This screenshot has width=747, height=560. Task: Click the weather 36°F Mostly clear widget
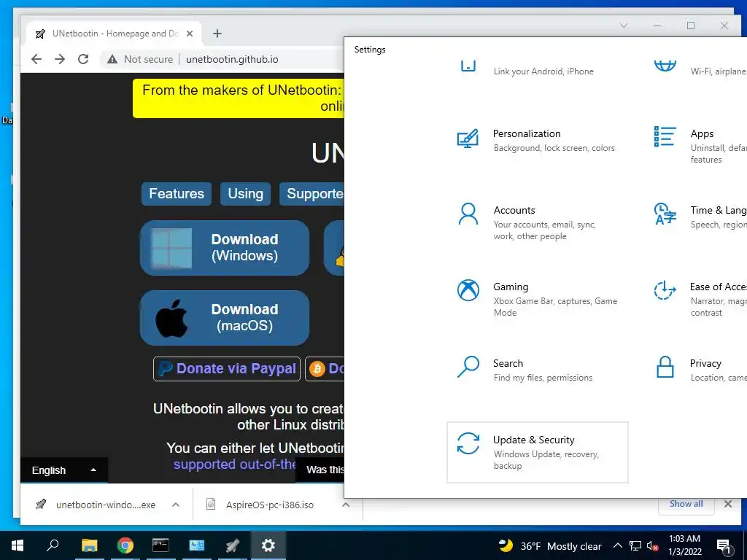[550, 545]
